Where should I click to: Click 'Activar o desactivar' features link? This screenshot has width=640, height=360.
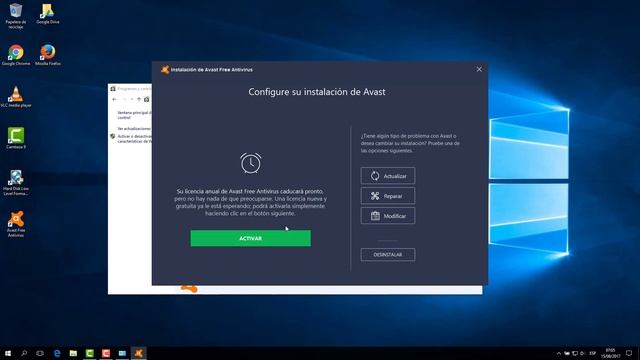tap(134, 139)
